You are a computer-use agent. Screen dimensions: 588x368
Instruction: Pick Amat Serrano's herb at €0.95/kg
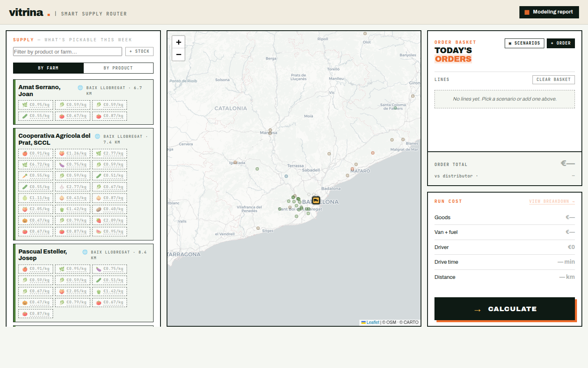(36, 105)
